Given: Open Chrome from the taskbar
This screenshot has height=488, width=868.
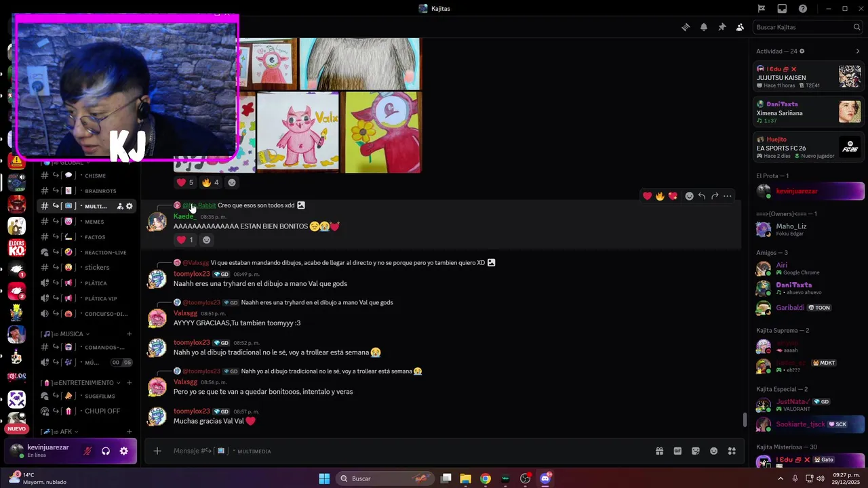Looking at the screenshot, I should (486, 479).
